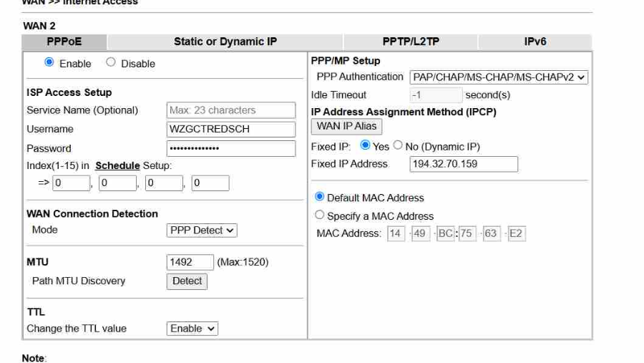Select the Enable radio button
Image resolution: width=644 pixels, height=363 pixels.
(49, 63)
